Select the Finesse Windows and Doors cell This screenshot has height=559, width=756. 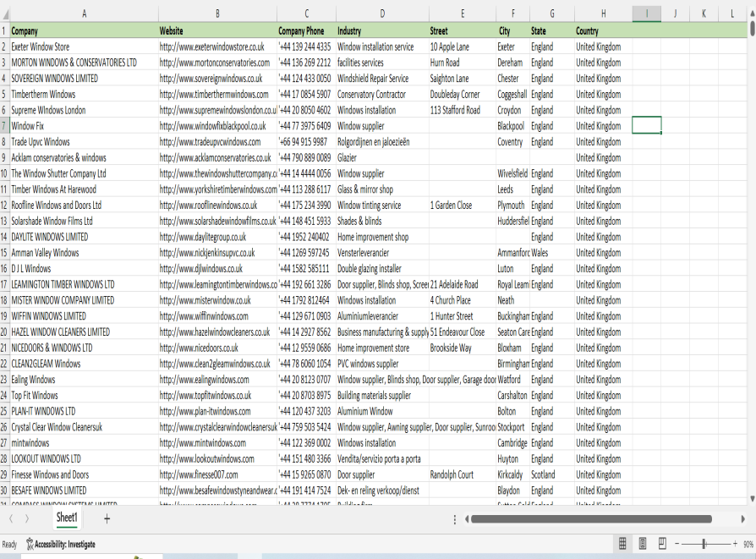pos(84,474)
